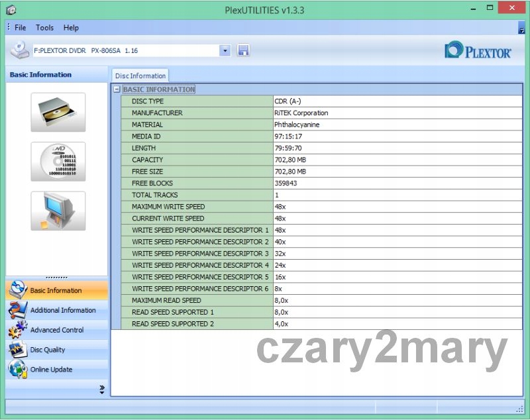Click the disc data information icon
530x420 pixels.
pos(58,162)
